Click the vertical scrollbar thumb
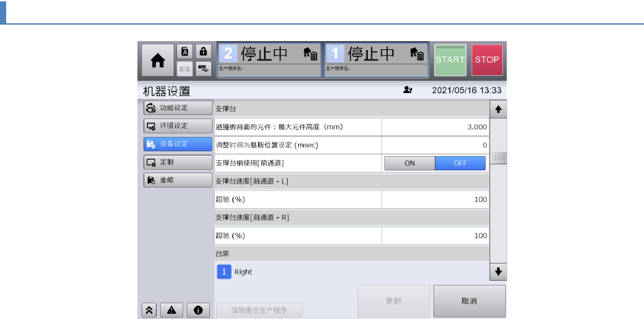This screenshot has height=319, width=644. click(498, 158)
